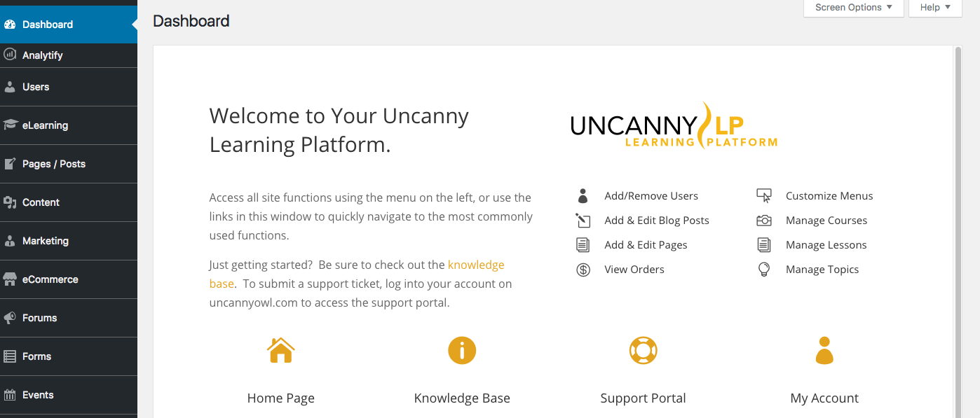
Task: Open the Forums sidebar menu
Action: [x=39, y=318]
